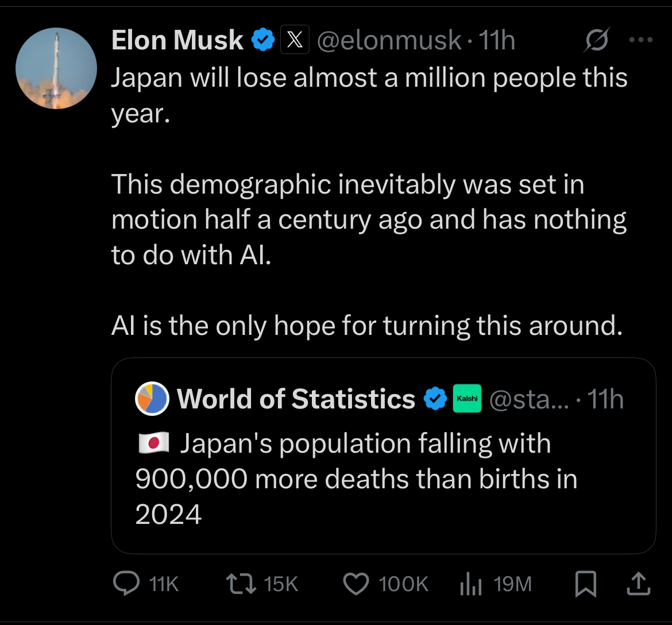
Task: Open the three-dot more options menu
Action: coord(641,40)
